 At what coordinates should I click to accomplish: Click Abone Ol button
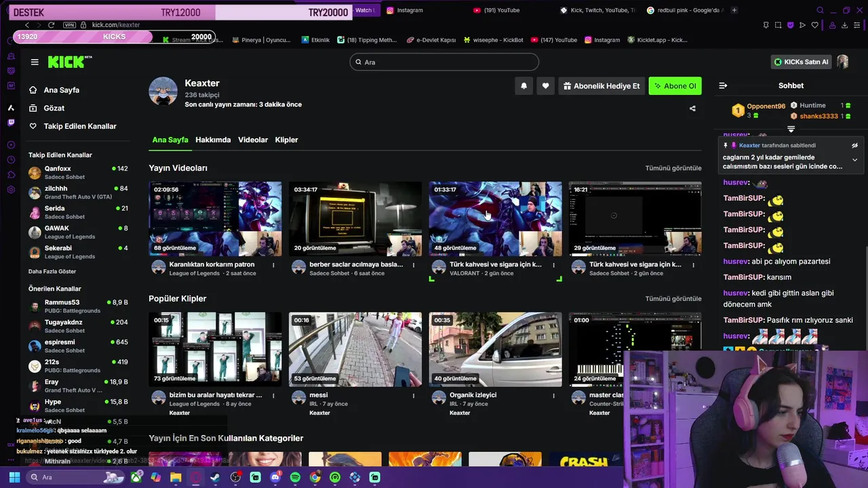675,86
